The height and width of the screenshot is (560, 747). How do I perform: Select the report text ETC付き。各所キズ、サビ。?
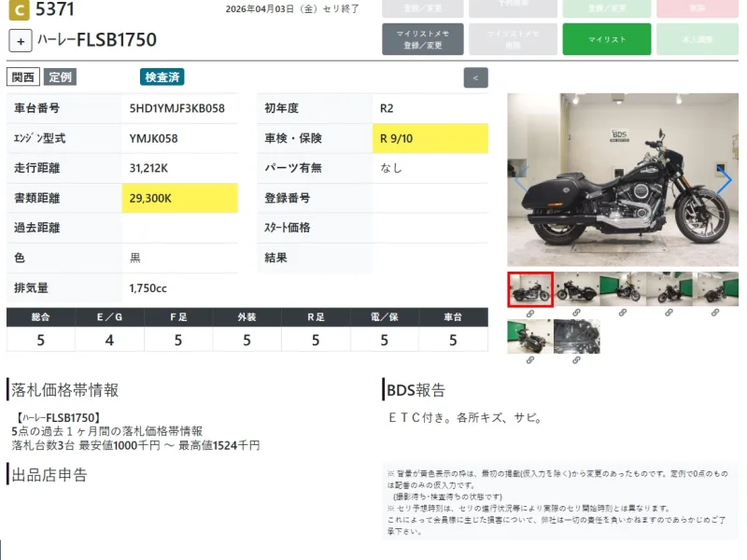coord(465,418)
